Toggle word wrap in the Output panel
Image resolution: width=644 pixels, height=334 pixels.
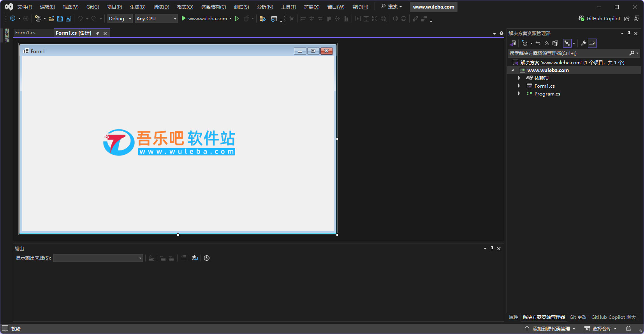[195, 258]
